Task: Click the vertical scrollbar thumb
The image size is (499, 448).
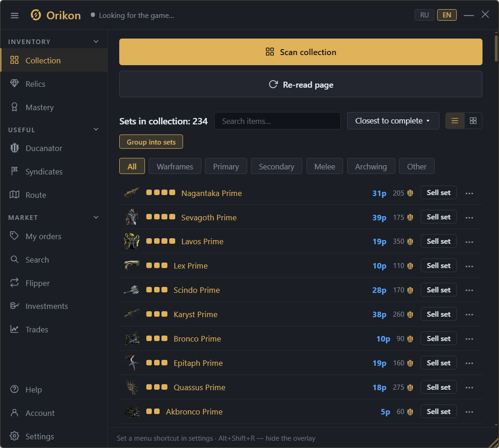Action: coord(496,48)
